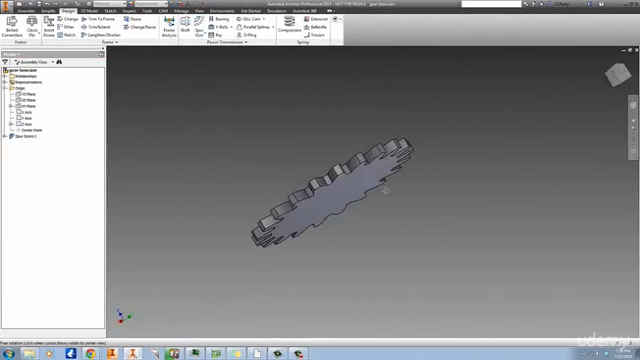Open Google Chrome from the taskbar

91,353
